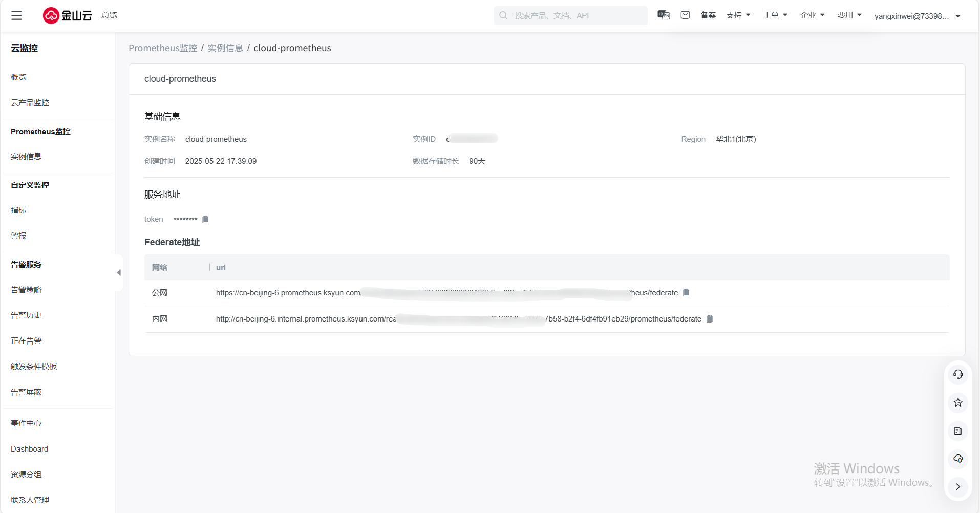This screenshot has width=980, height=513.
Task: Expand the floating toolbar arrow
Action: (x=958, y=487)
